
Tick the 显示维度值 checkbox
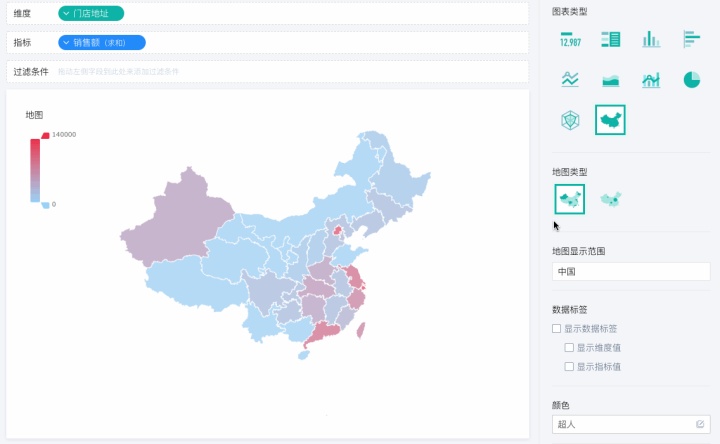click(569, 348)
